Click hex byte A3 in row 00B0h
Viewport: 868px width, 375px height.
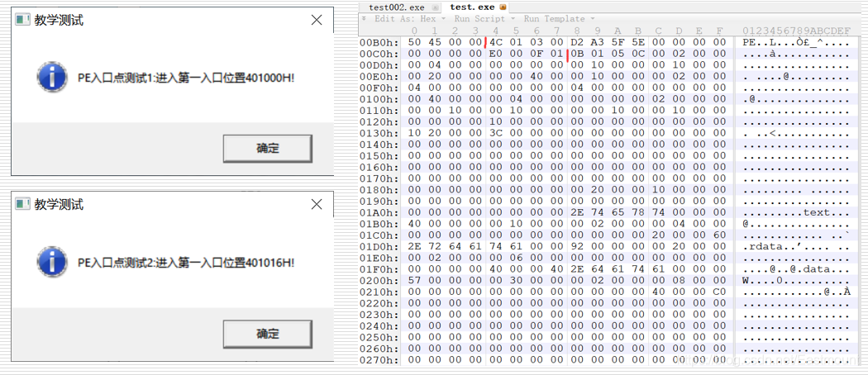(598, 43)
